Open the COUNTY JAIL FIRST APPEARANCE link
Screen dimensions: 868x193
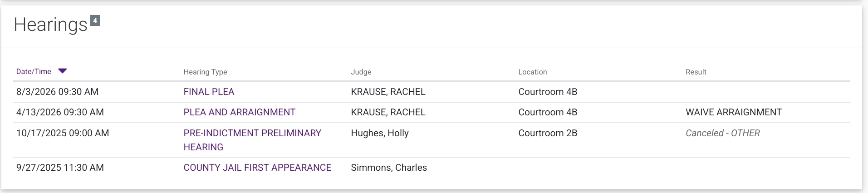coord(257,168)
